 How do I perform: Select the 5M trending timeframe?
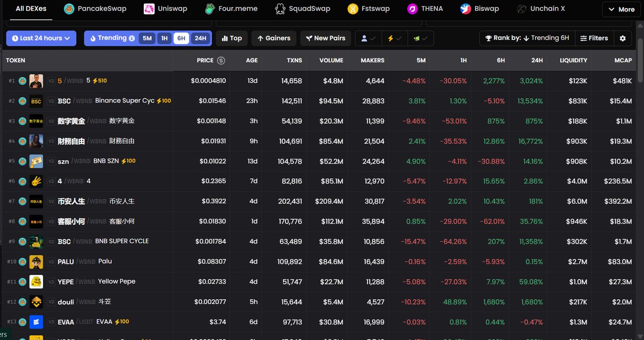147,38
